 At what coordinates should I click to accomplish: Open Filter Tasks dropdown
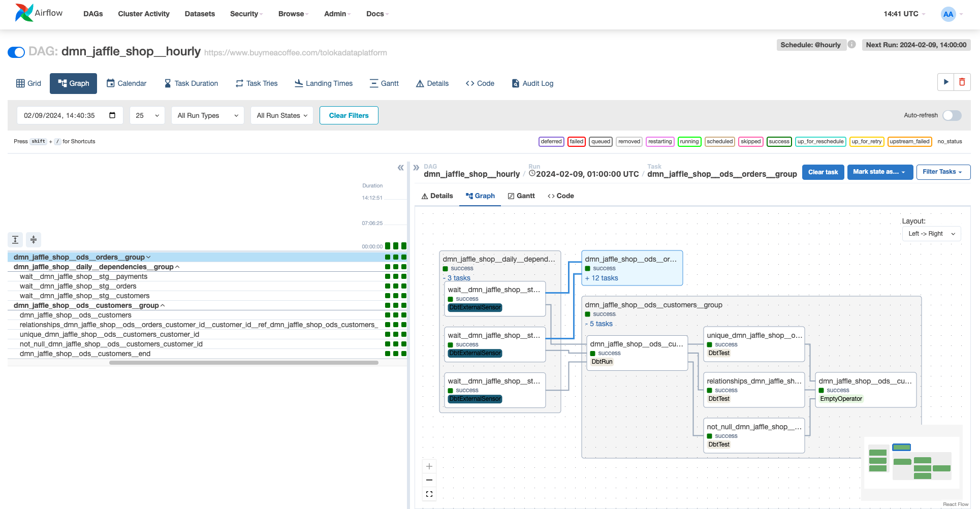[x=943, y=172]
